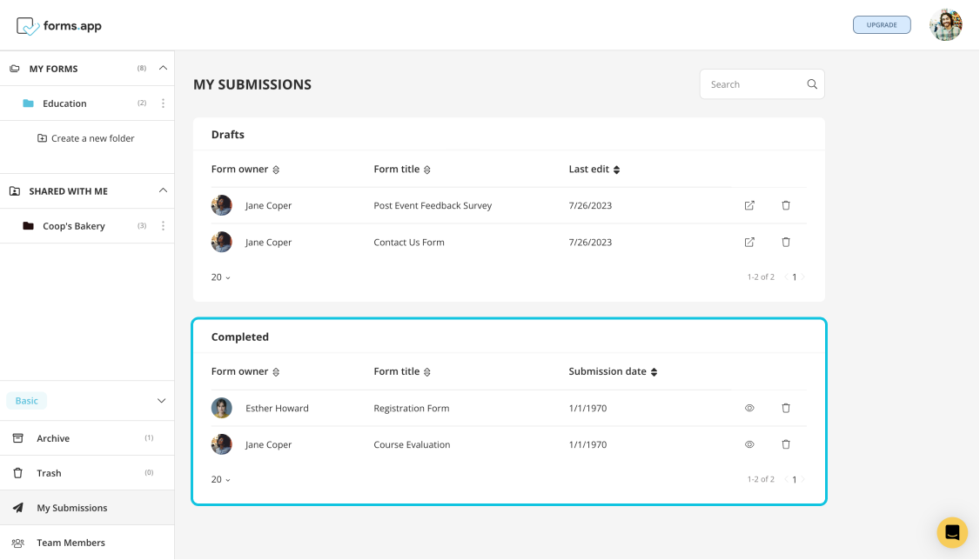This screenshot has height=560, width=980.
Task: Open options menu for Coop's Bakery folder
Action: point(163,225)
